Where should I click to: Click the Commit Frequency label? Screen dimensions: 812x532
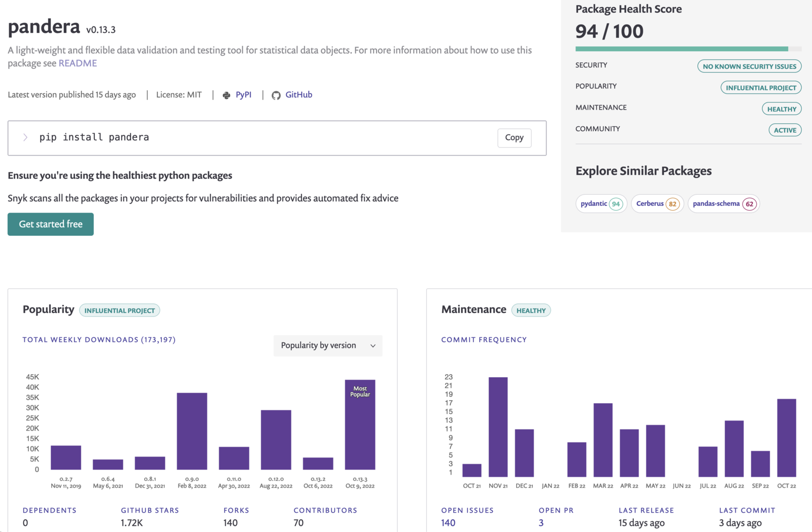click(484, 340)
